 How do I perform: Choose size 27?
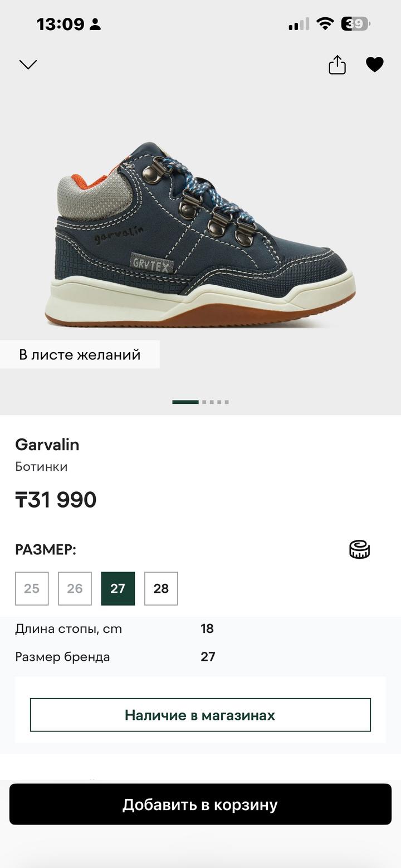pos(118,588)
